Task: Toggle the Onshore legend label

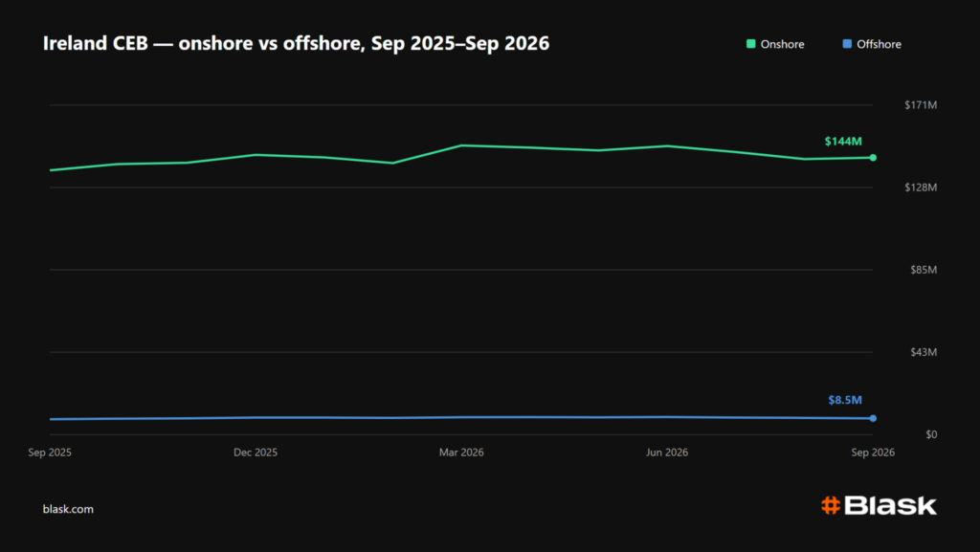Action: [x=782, y=44]
